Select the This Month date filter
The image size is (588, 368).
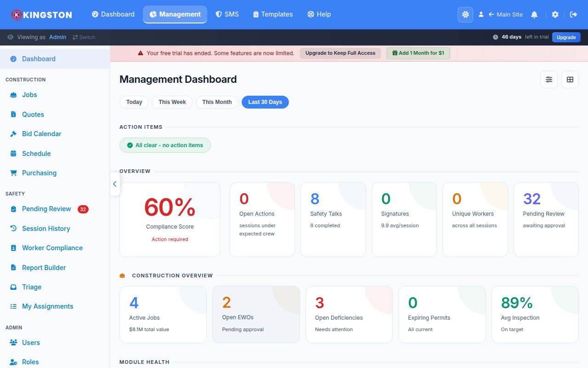pyautogui.click(x=217, y=102)
